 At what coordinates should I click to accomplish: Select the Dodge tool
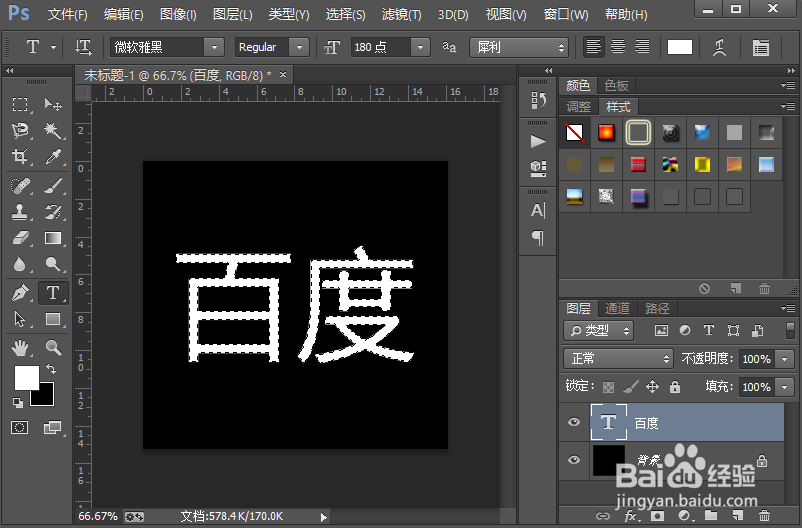tap(53, 264)
